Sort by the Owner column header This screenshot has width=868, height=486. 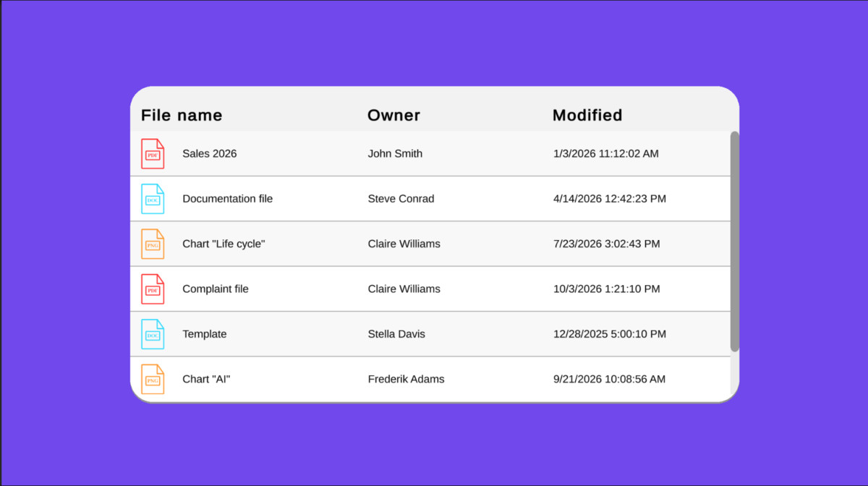pyautogui.click(x=393, y=115)
